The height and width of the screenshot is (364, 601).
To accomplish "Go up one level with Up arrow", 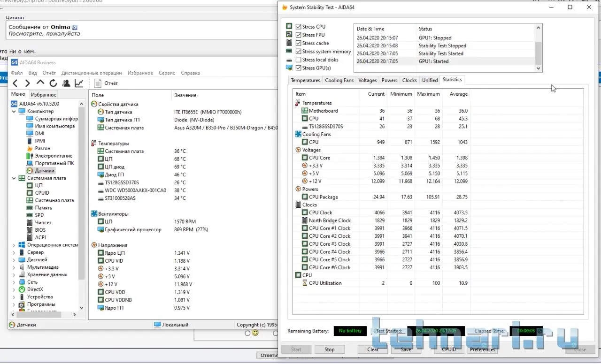I will click(x=40, y=83).
